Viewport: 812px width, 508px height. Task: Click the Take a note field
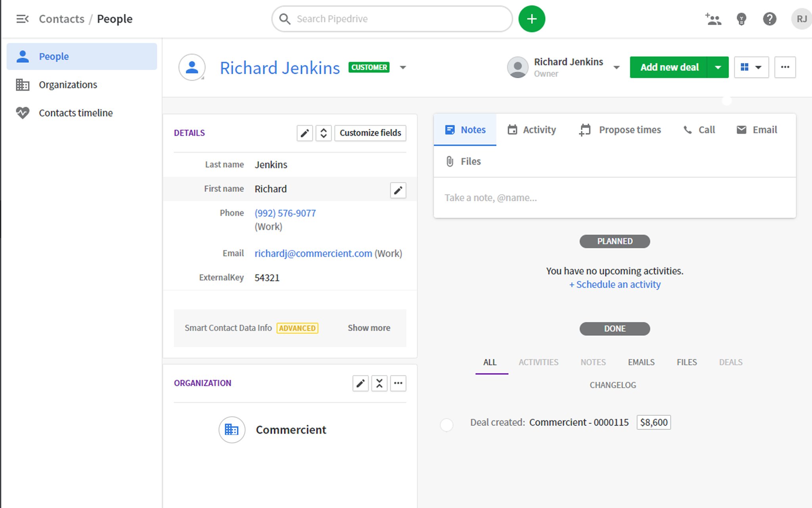pos(555,197)
